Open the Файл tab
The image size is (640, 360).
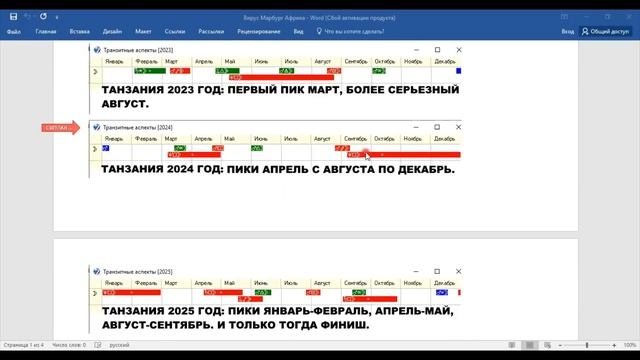tap(13, 31)
